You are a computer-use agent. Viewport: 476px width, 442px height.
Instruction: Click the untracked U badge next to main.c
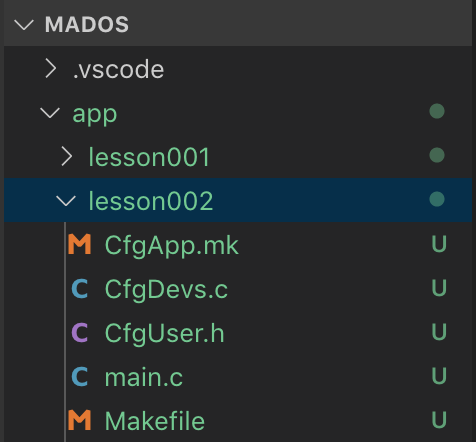[439, 376]
